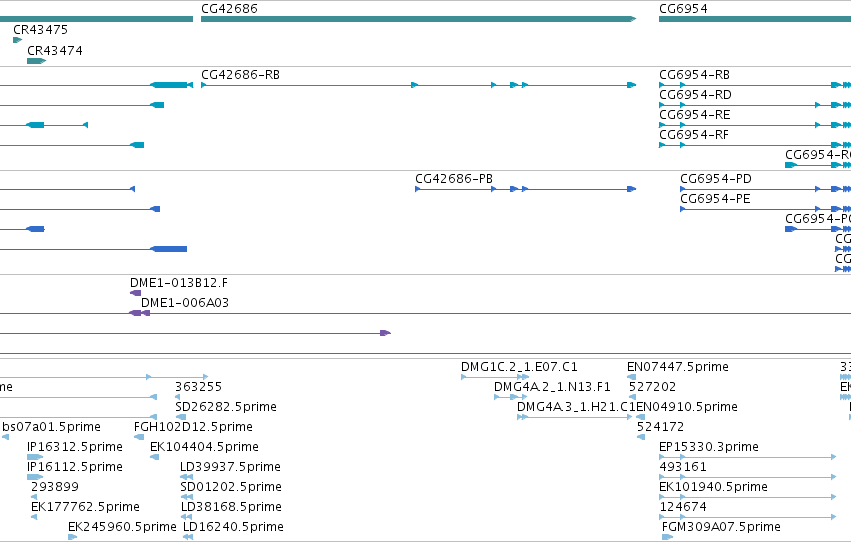
Task: Select protein CG6954-PD
Action: pyautogui.click(x=716, y=179)
